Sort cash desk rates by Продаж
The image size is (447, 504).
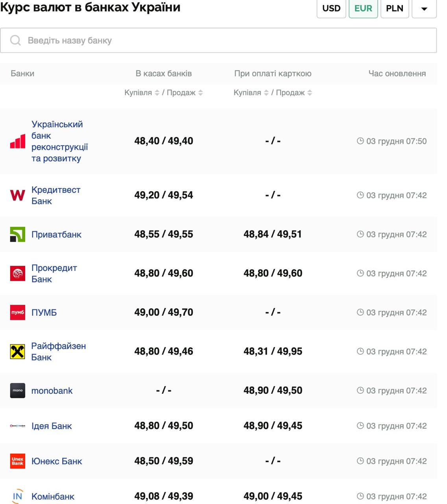pyautogui.click(x=201, y=93)
